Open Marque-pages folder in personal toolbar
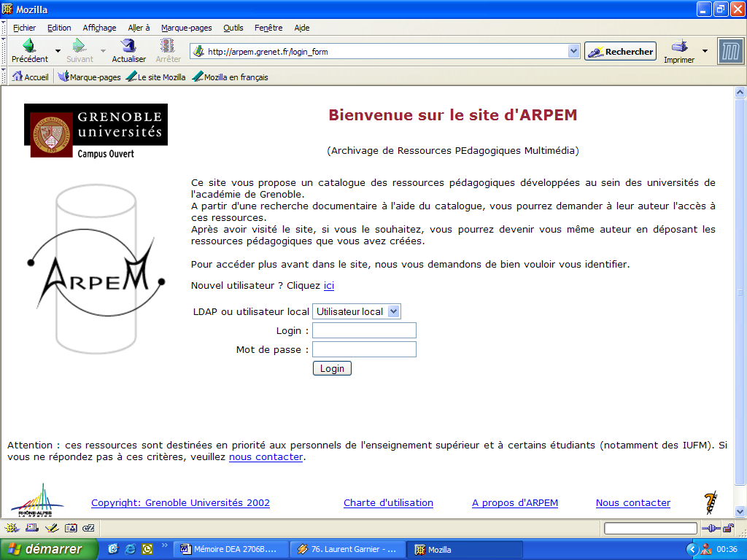The width and height of the screenshot is (747, 560). click(x=90, y=77)
